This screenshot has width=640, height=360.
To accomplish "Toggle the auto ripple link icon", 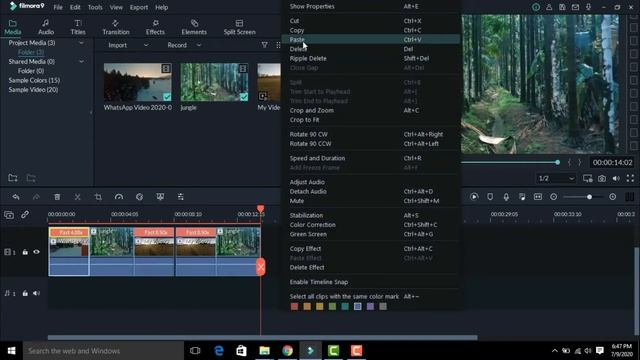I will tap(25, 214).
